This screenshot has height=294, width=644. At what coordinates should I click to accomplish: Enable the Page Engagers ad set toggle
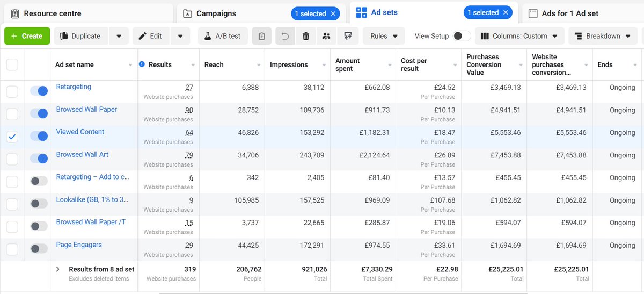click(x=39, y=249)
